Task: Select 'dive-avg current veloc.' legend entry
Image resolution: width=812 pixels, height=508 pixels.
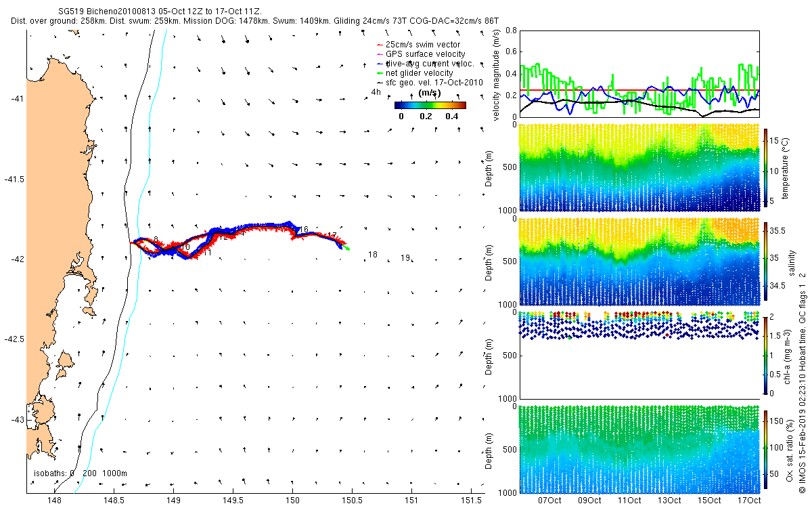Action: (425, 64)
